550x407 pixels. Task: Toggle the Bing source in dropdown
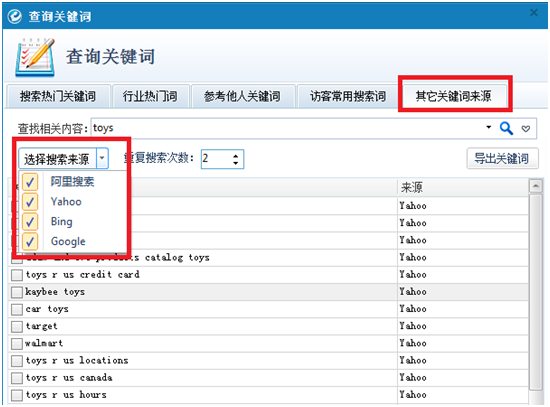(x=30, y=222)
